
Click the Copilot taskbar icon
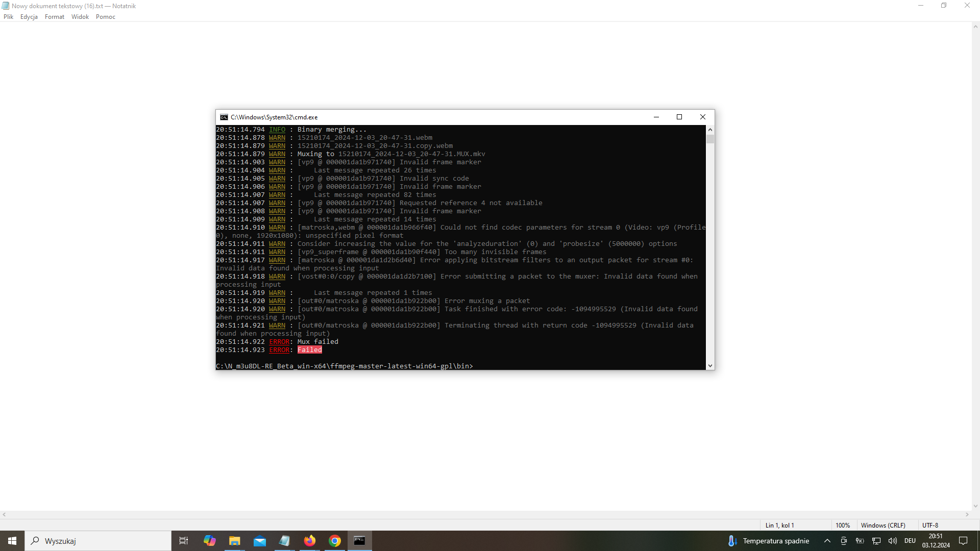pyautogui.click(x=209, y=541)
